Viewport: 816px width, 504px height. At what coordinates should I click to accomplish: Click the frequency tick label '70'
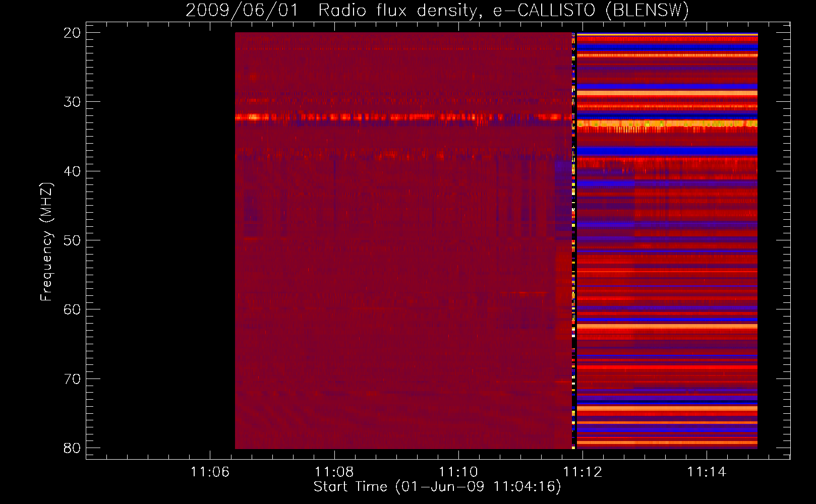[72, 379]
